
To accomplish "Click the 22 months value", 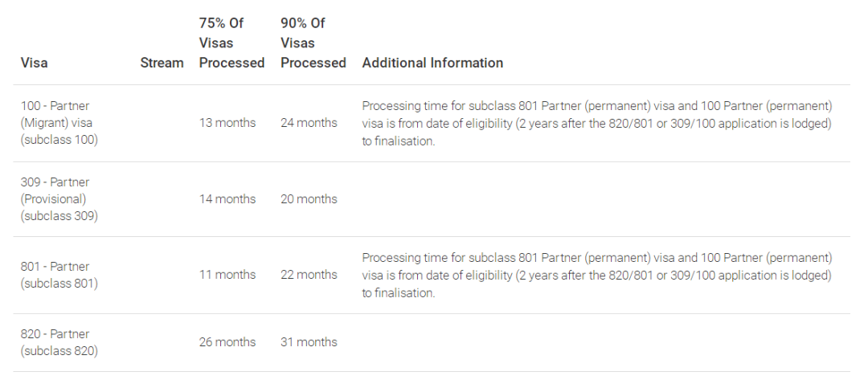I will tap(309, 275).
